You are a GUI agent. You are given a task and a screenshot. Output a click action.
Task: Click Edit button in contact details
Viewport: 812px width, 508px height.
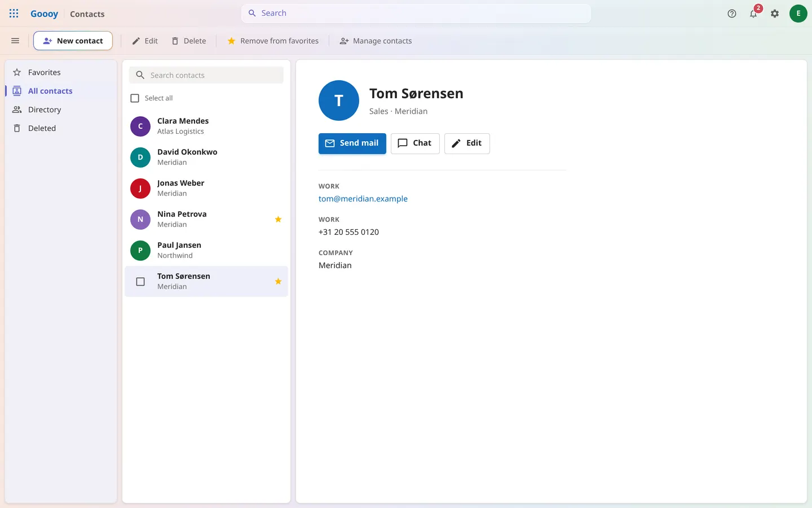click(467, 143)
